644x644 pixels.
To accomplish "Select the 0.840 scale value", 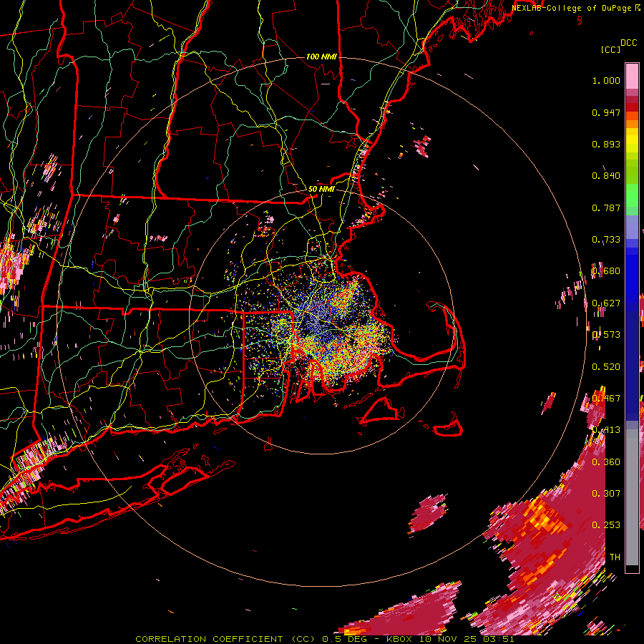I will [606, 176].
